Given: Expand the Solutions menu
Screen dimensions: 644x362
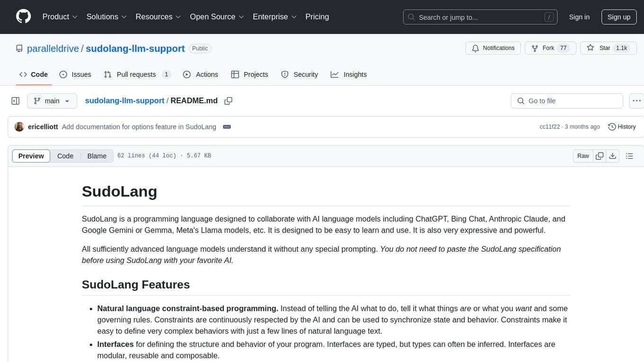Looking at the screenshot, I should 107,17.
